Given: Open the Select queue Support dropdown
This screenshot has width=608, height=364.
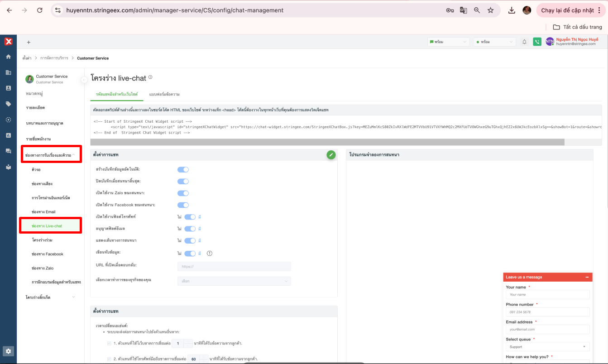Looking at the screenshot, I should click(547, 347).
